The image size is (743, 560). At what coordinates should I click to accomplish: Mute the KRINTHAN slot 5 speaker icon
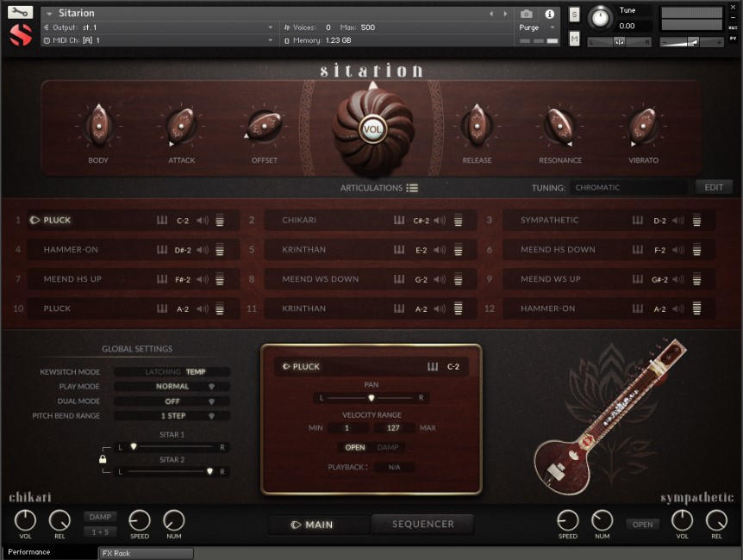(x=440, y=250)
